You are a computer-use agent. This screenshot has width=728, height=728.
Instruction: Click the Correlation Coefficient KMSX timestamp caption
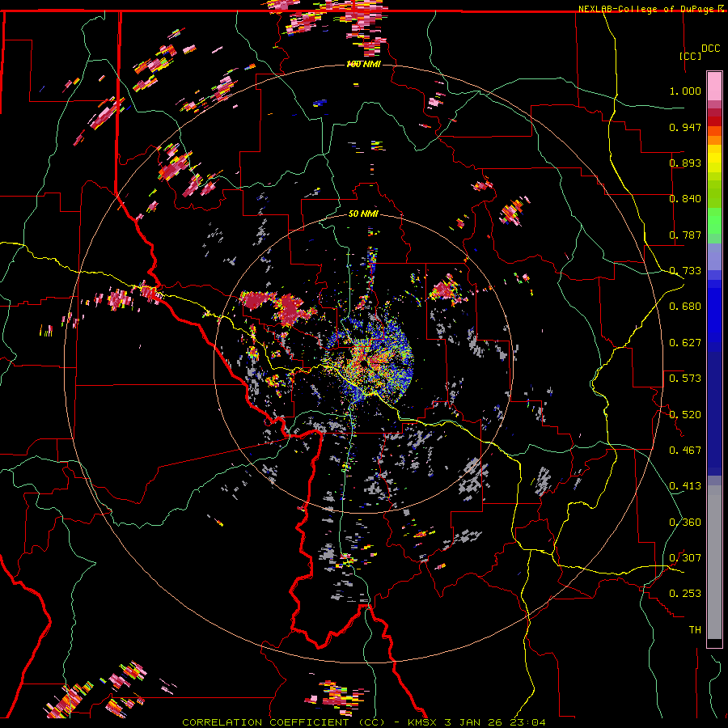point(363,722)
